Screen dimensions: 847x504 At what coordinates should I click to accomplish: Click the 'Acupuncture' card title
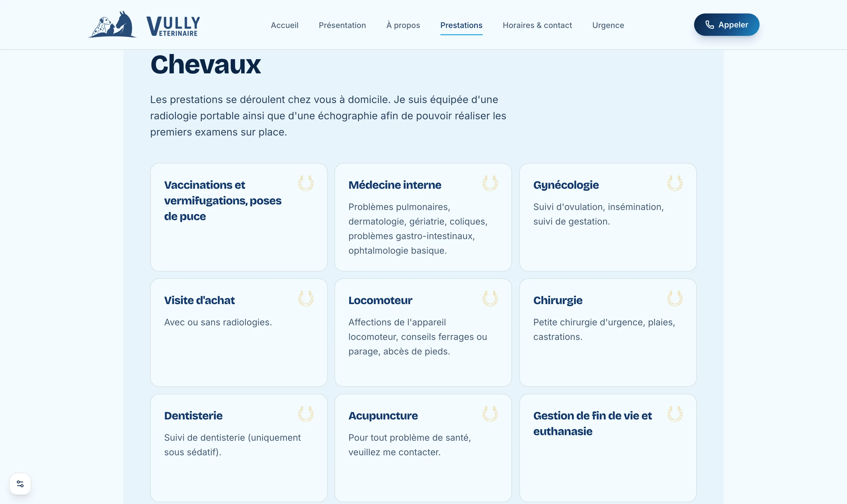click(x=383, y=416)
